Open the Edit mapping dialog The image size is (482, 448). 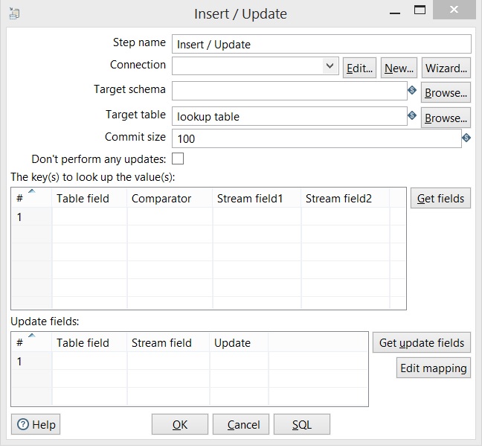(x=433, y=368)
